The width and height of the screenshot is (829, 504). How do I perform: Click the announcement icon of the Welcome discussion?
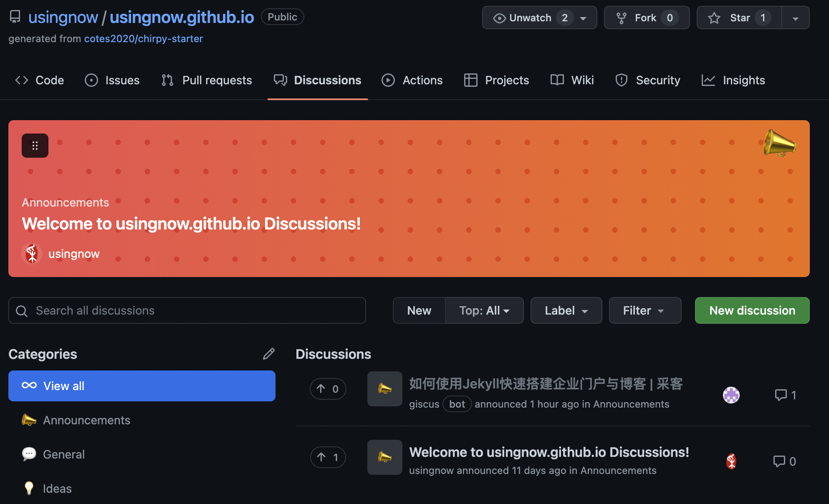tap(385, 457)
